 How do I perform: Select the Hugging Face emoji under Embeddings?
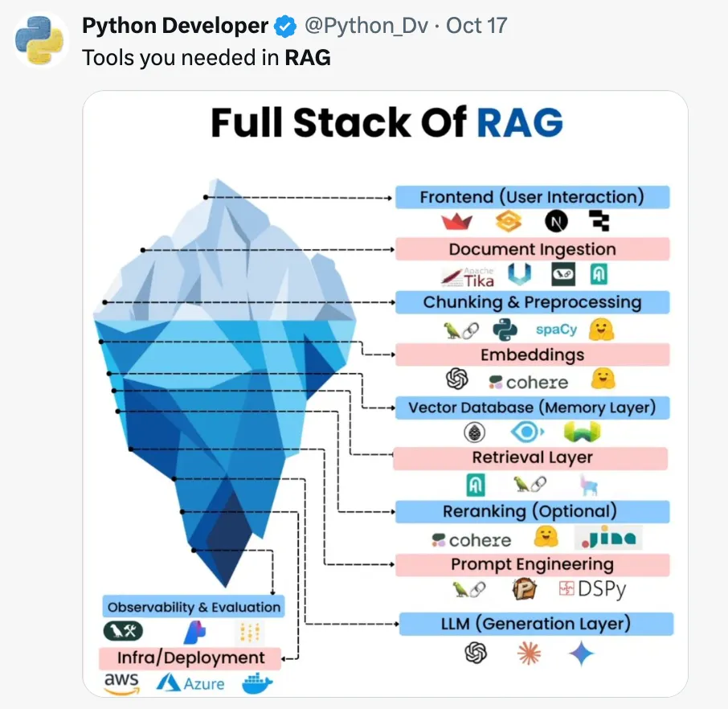pos(603,378)
